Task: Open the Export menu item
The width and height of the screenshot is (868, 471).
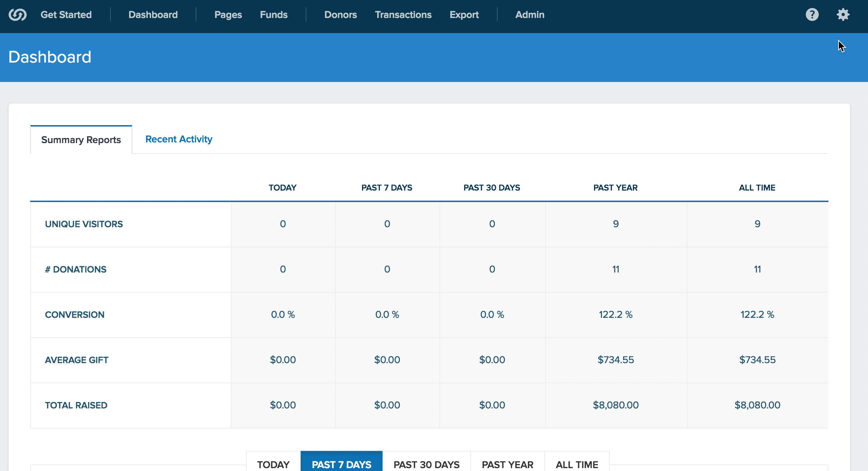Action: (464, 15)
